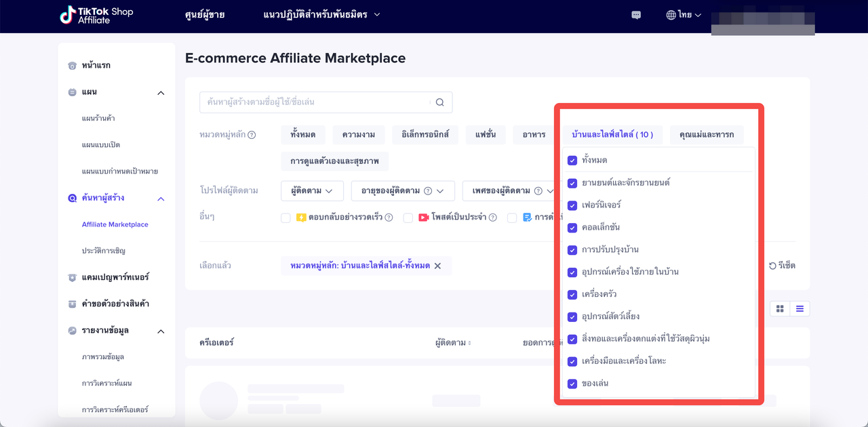The width and height of the screenshot is (868, 427).
Task: Open the ผู้ติดตาม dropdown filter
Action: click(x=312, y=191)
